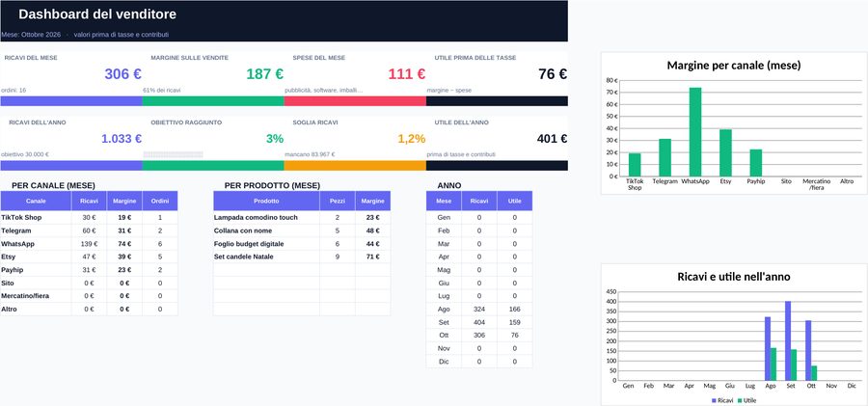Click the blue Set bar in yearly chart
The width and height of the screenshot is (868, 406).
(x=788, y=340)
